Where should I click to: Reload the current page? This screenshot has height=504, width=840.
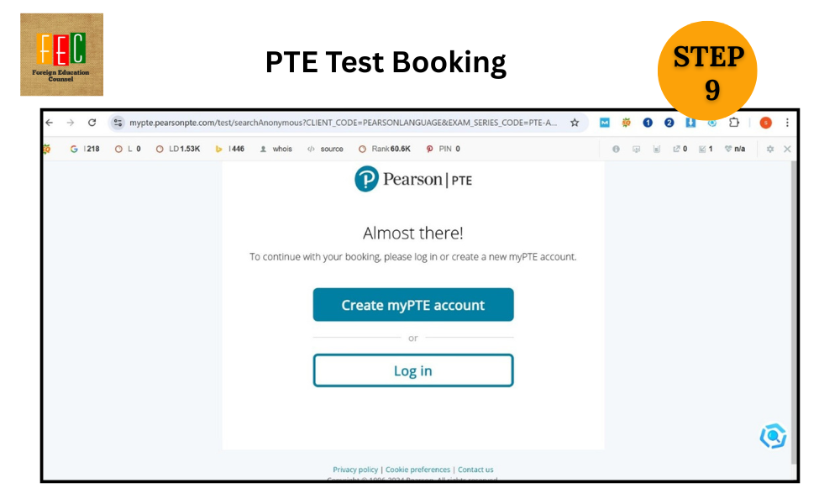92,123
